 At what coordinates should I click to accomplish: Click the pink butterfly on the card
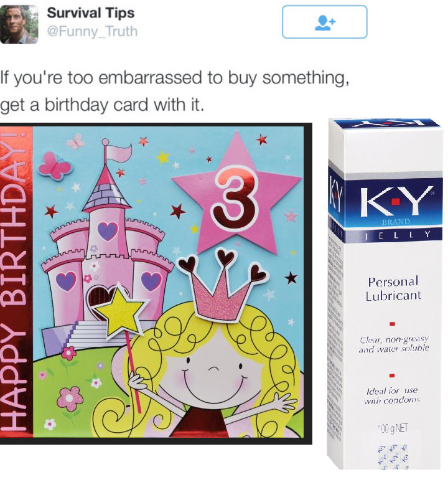[54, 166]
